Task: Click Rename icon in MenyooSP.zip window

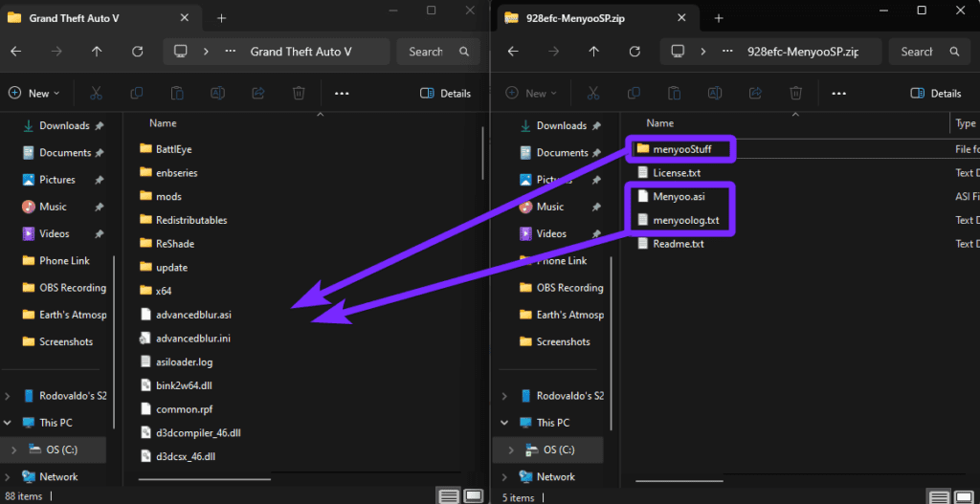Action: (714, 93)
